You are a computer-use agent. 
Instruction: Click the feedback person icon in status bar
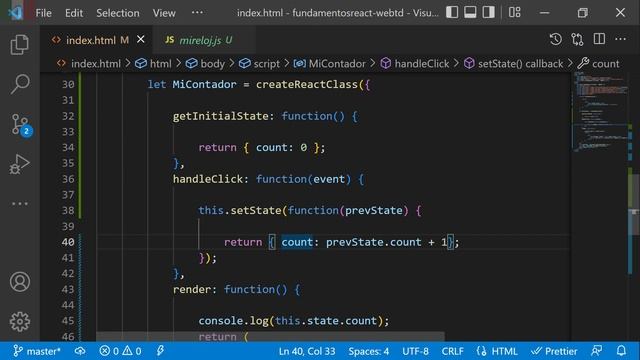[x=597, y=351]
